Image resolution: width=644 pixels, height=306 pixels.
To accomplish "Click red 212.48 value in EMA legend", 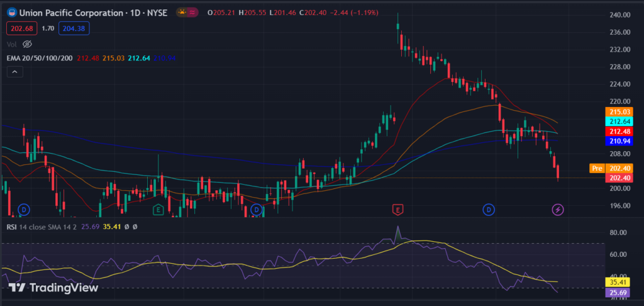I will (87, 58).
